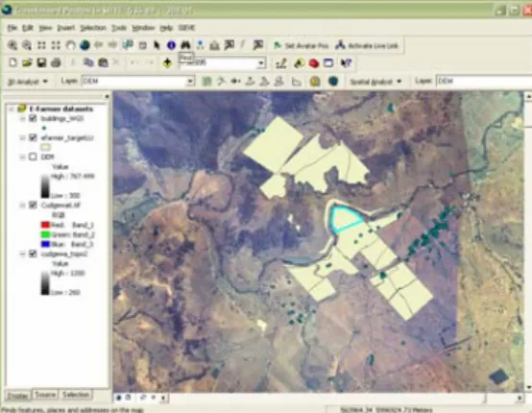This screenshot has height=413, width=532.
Task: Click the yellow globe ArcScene icon
Action: pyautogui.click(x=315, y=82)
